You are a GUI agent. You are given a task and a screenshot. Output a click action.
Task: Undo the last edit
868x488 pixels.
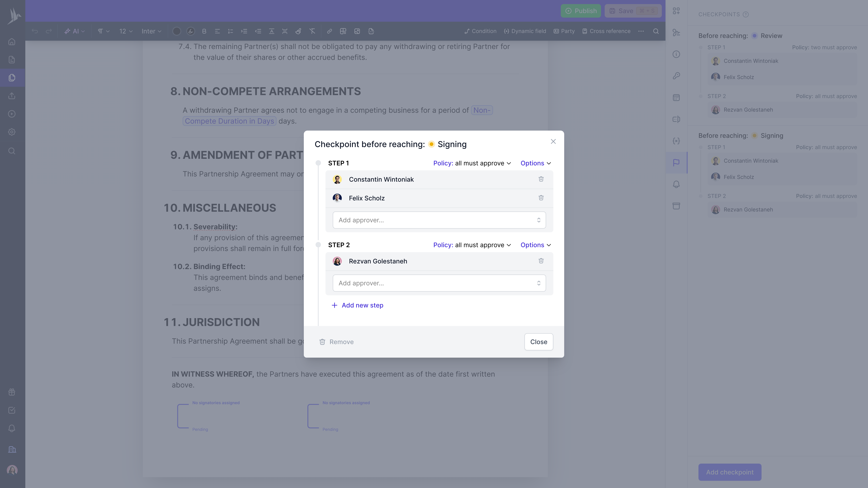[x=35, y=31]
